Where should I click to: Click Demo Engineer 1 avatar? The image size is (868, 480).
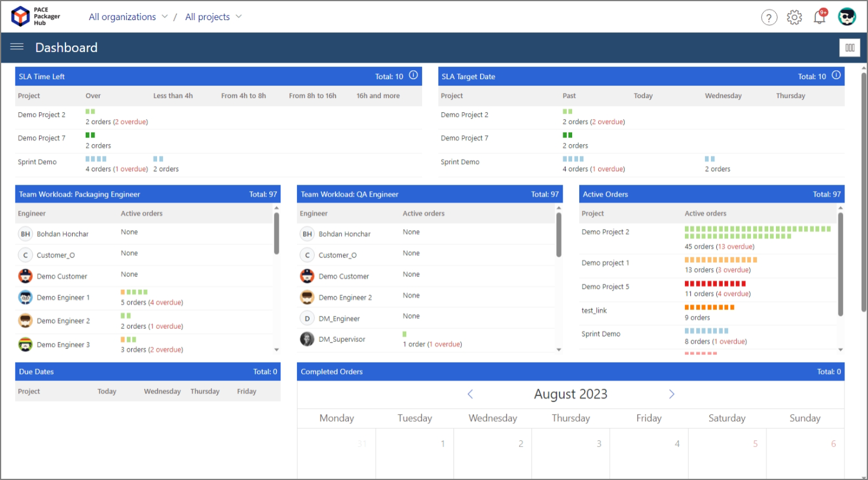pos(25,297)
